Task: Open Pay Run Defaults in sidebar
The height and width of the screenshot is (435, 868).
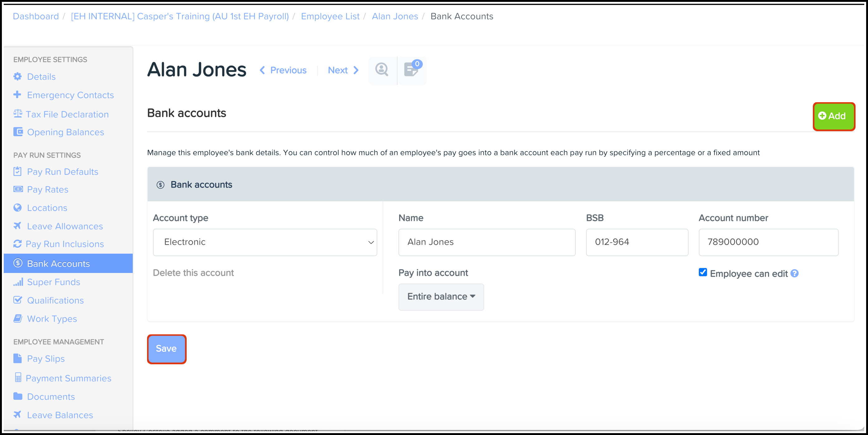Action: [x=62, y=172]
